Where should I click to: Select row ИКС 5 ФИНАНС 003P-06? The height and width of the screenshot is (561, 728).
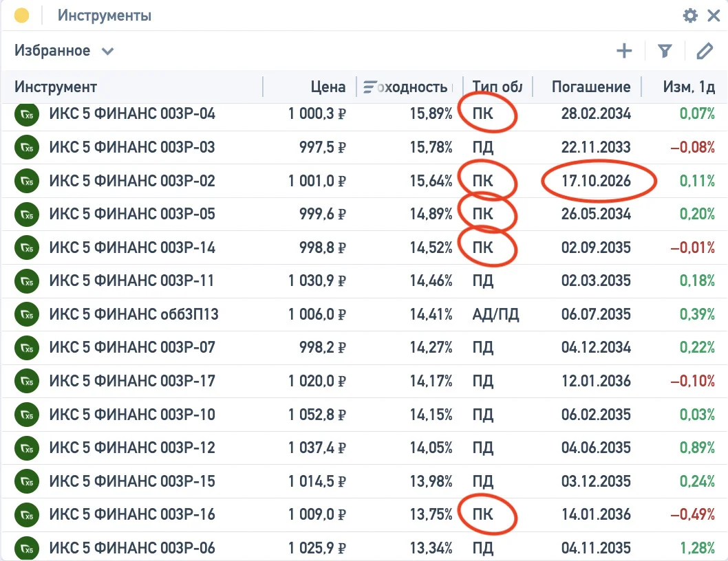click(x=364, y=547)
